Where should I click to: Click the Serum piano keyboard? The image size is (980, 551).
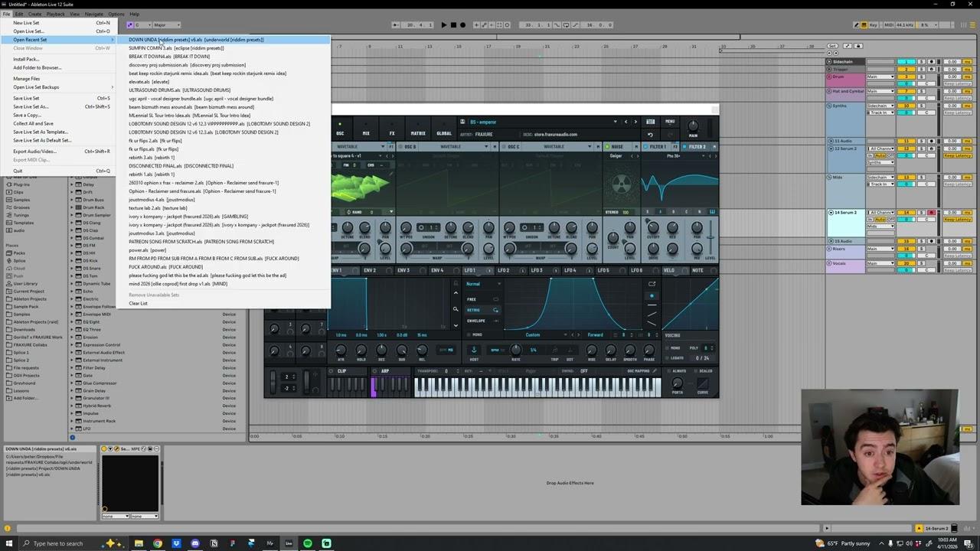537,387
